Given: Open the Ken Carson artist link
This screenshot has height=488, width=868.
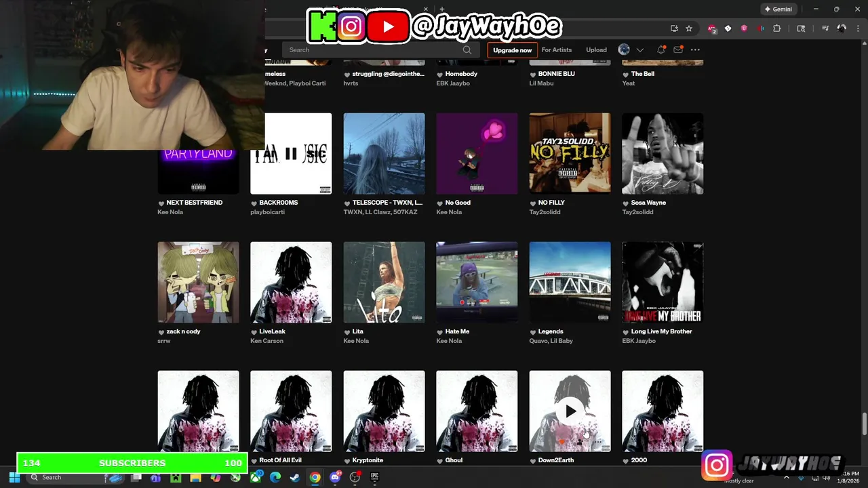Looking at the screenshot, I should pyautogui.click(x=267, y=341).
